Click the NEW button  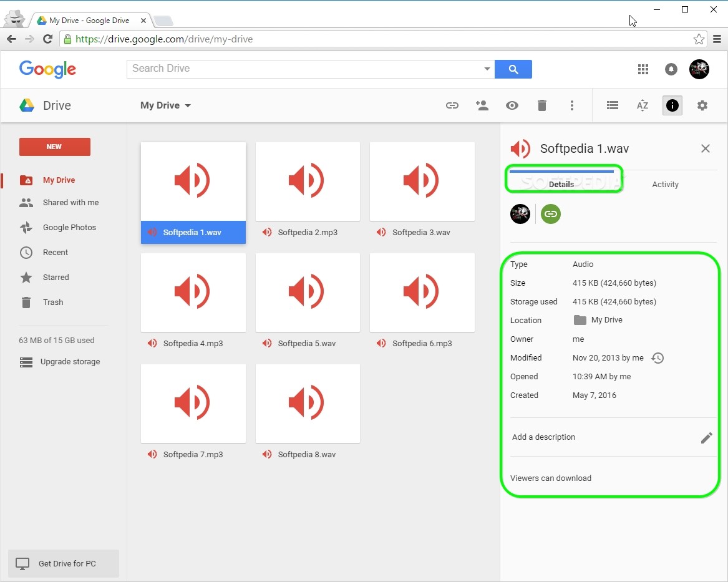click(x=54, y=147)
